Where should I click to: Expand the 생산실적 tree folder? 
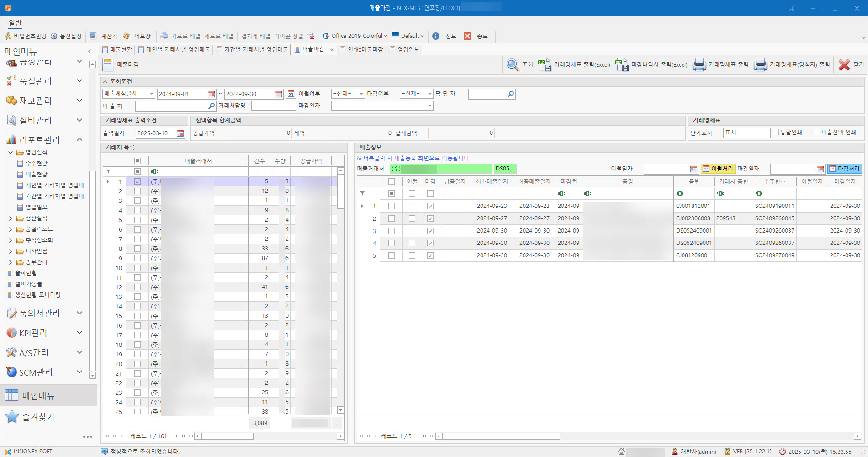[11, 218]
